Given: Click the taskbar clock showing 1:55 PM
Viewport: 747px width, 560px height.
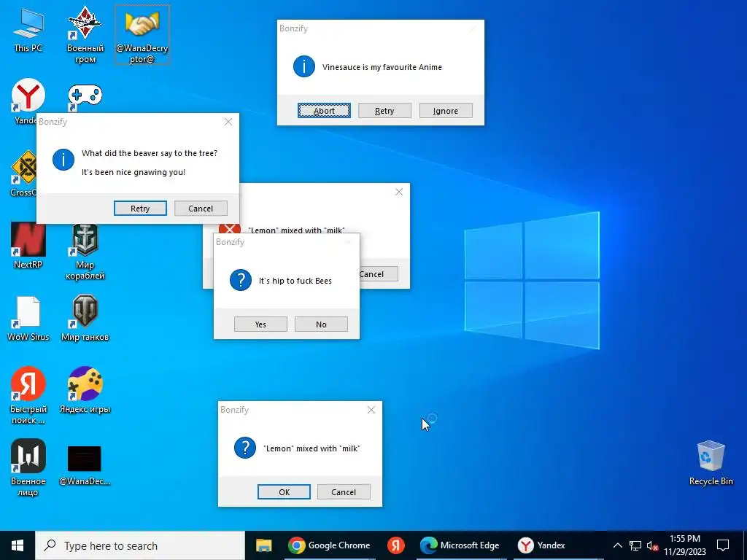Looking at the screenshot, I should pyautogui.click(x=685, y=545).
